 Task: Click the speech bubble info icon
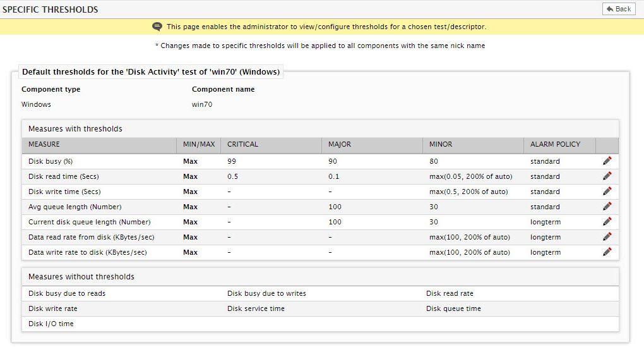pyautogui.click(x=157, y=27)
